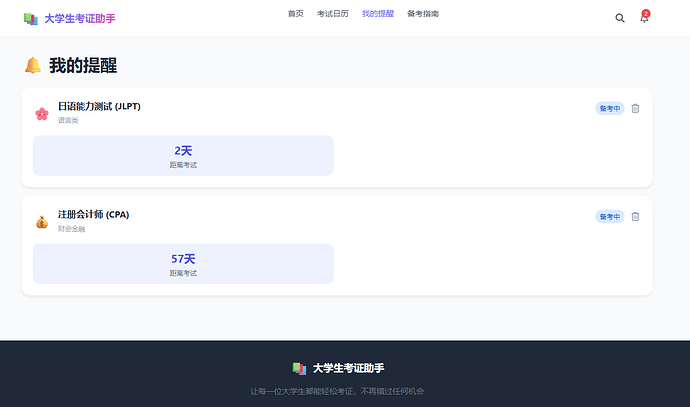Click the 财会金融 category label

71,229
